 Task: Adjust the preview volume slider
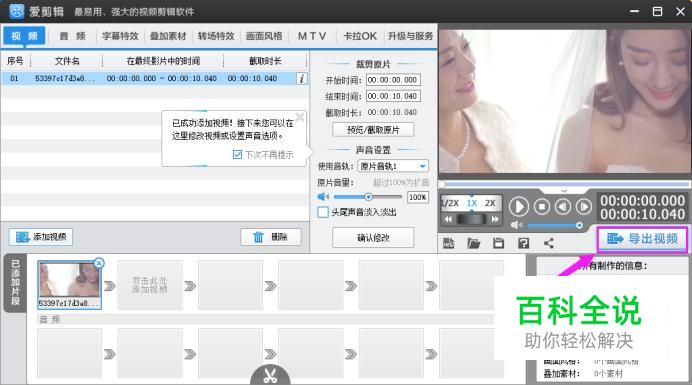coord(554,225)
